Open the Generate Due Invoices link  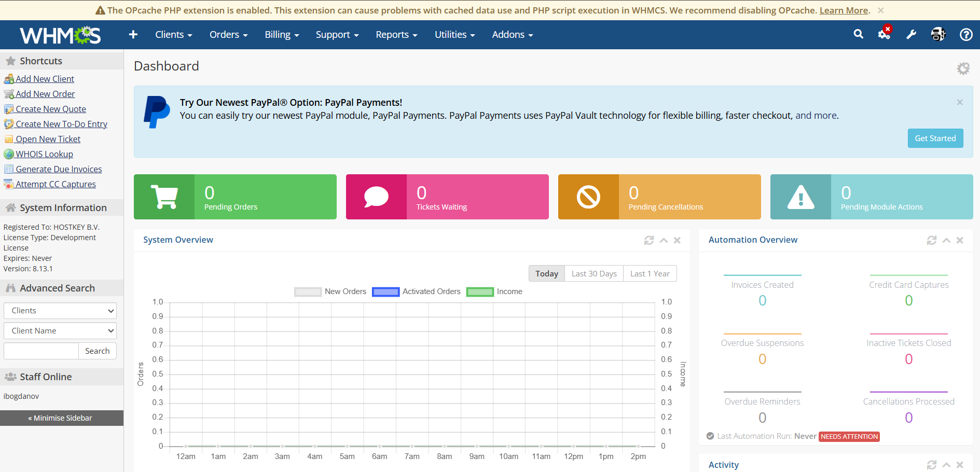pos(59,169)
